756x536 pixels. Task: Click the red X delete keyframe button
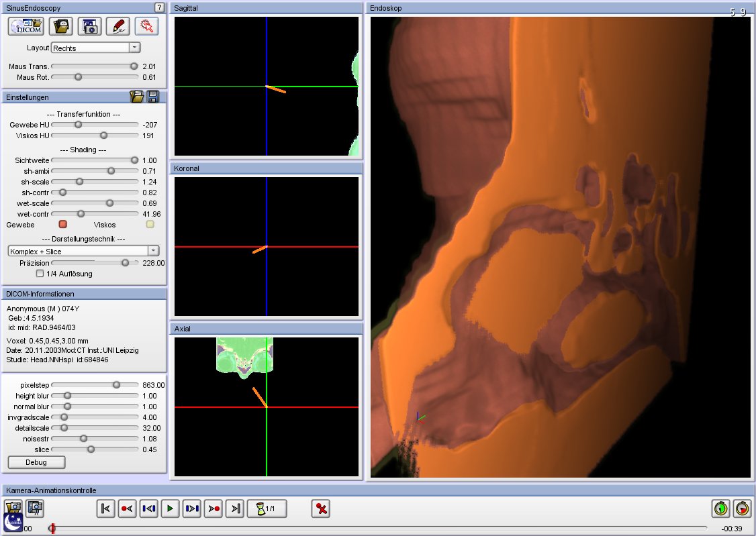[321, 509]
